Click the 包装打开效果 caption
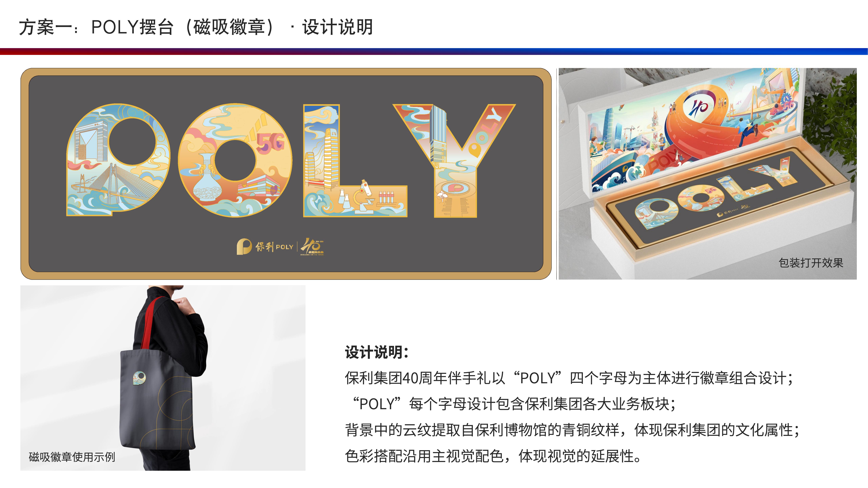The image size is (868, 488). 811,263
